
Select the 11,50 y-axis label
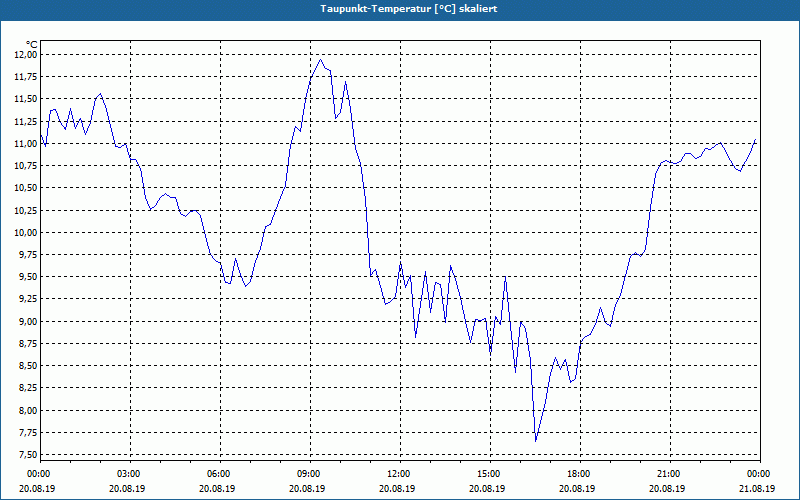point(26,99)
